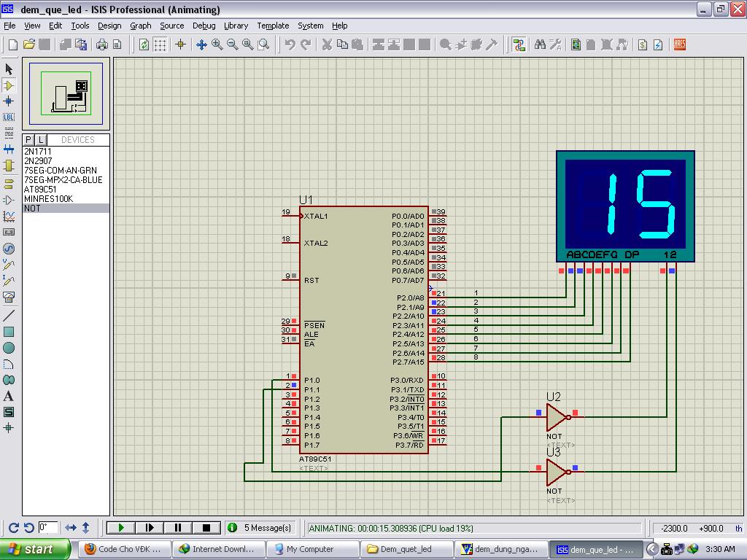Stop the simulation

click(x=206, y=527)
